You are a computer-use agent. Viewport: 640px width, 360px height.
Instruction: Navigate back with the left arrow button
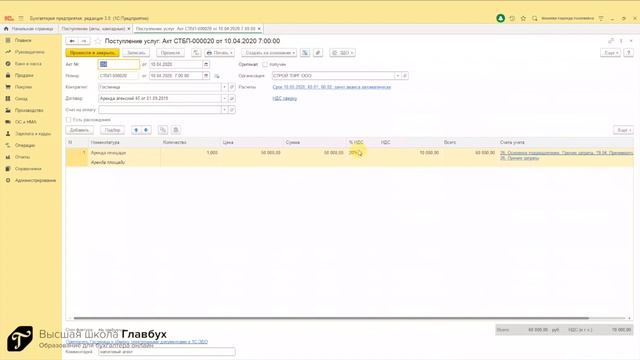72,41
